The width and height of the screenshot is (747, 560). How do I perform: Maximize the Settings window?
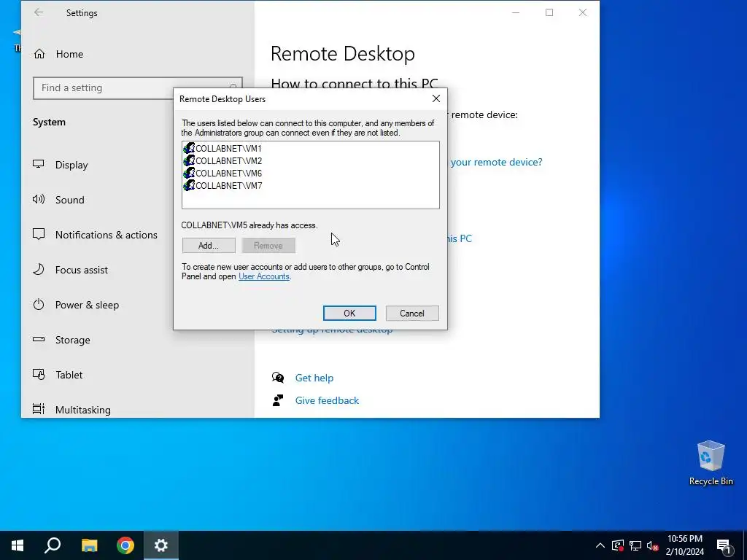coord(549,13)
